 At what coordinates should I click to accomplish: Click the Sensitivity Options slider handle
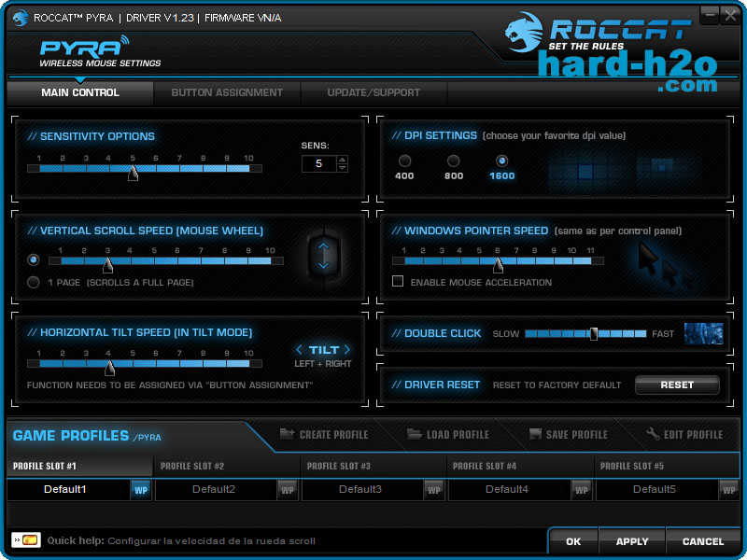[133, 173]
